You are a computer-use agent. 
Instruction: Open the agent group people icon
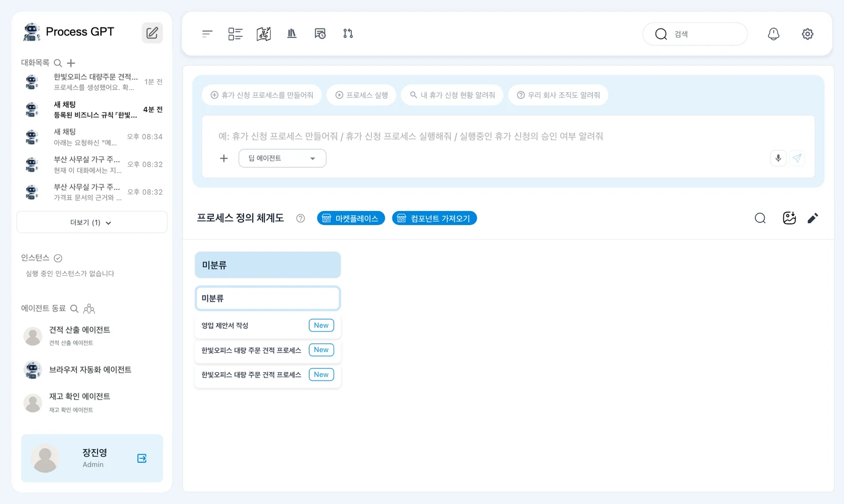[x=89, y=308]
